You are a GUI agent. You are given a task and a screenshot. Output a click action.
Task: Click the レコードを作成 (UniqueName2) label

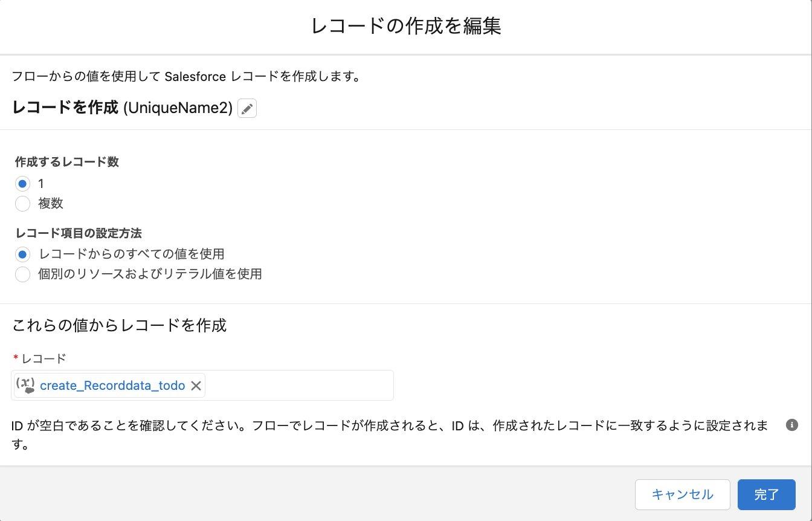pos(123,108)
